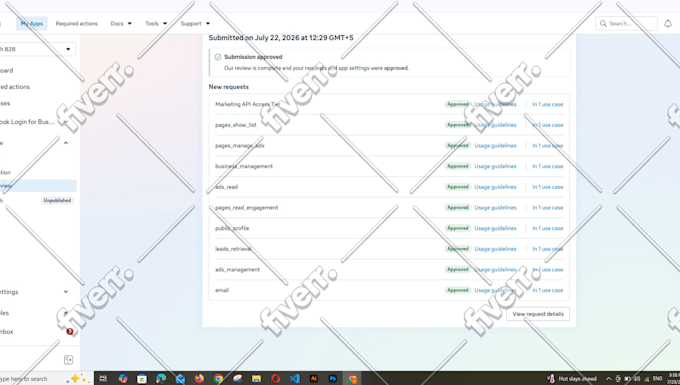The height and width of the screenshot is (385, 680).
Task: Open Usage guidelines for leads_retrieval
Action: [x=495, y=249]
